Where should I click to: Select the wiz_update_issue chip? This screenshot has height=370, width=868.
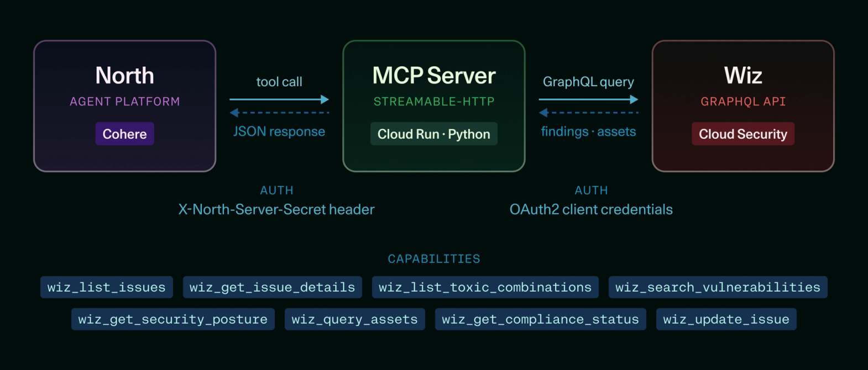coord(726,319)
